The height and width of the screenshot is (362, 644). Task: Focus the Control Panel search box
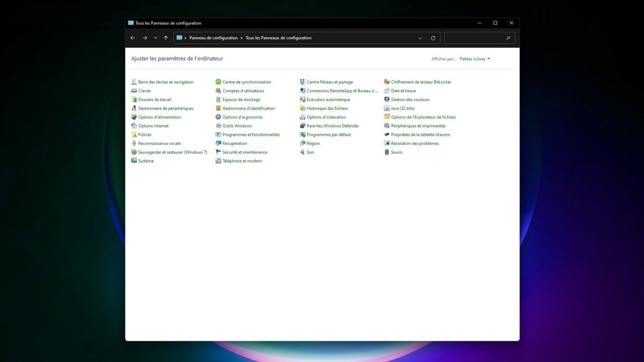click(480, 38)
